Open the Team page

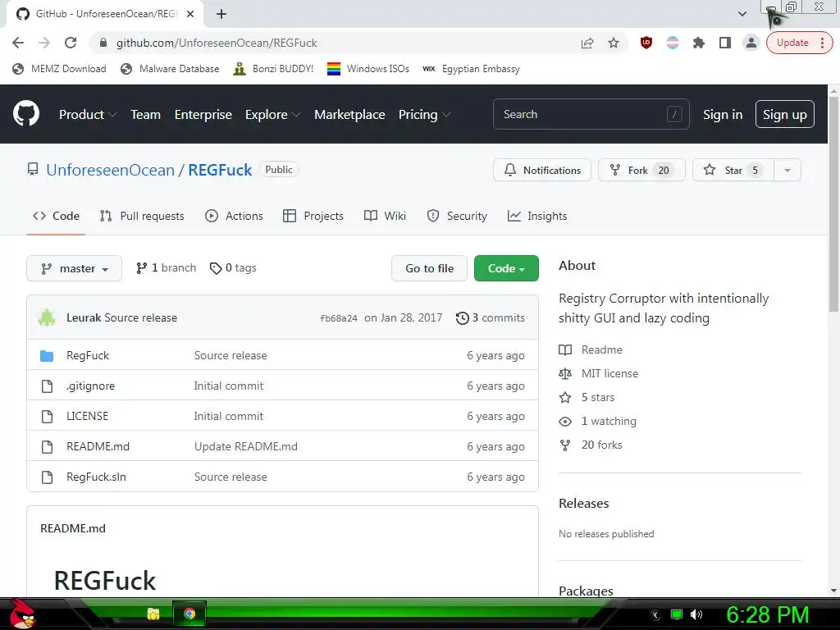click(146, 115)
